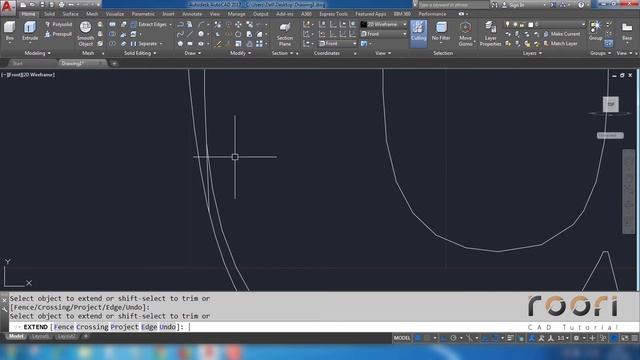
Task: Click the Undo option in command line
Action: pyautogui.click(x=167, y=327)
